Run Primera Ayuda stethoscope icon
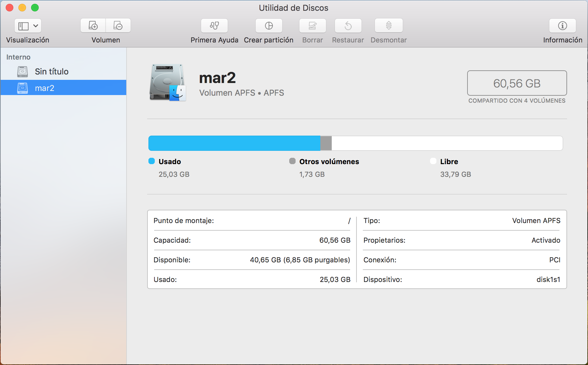The height and width of the screenshot is (365, 588). 214,26
